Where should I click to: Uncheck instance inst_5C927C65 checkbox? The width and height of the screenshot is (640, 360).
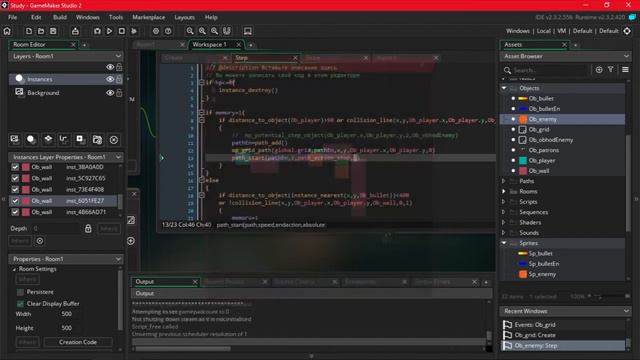15,178
